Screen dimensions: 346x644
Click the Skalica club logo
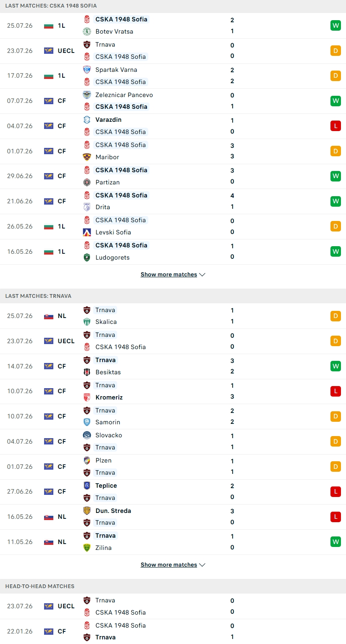coord(87,322)
